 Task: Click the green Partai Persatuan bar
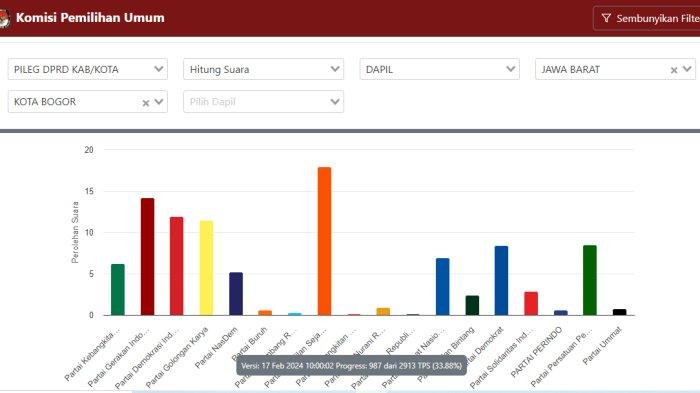(x=590, y=280)
